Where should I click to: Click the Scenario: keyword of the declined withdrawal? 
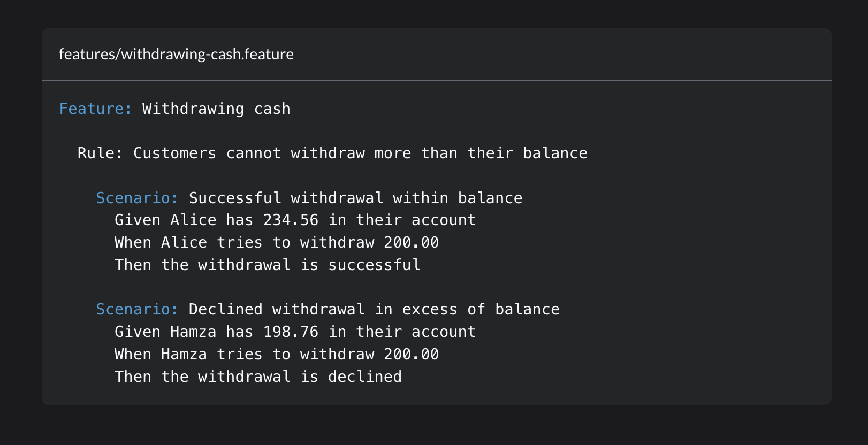point(137,310)
